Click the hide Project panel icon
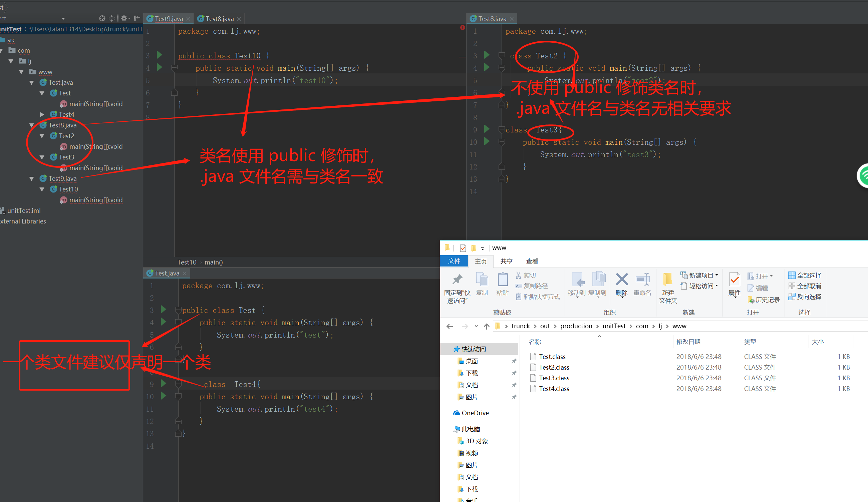 137,18
